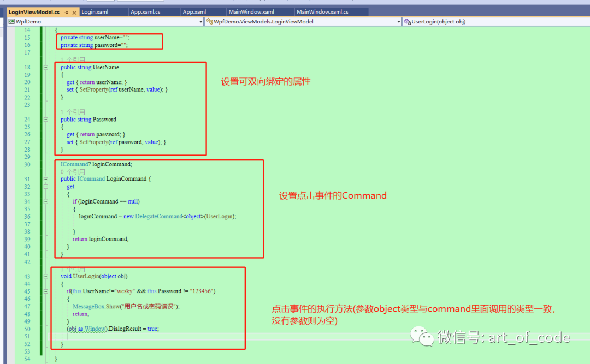Toggle the pin icon on LoginViewModel.cs tab
The image size is (590, 364).
point(67,13)
